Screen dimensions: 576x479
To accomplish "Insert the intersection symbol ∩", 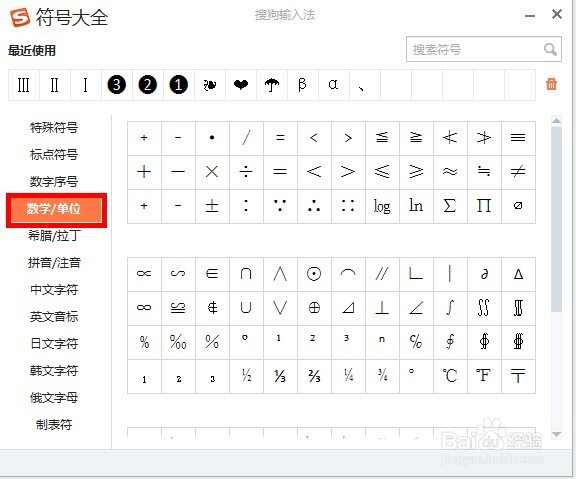I will pos(246,274).
